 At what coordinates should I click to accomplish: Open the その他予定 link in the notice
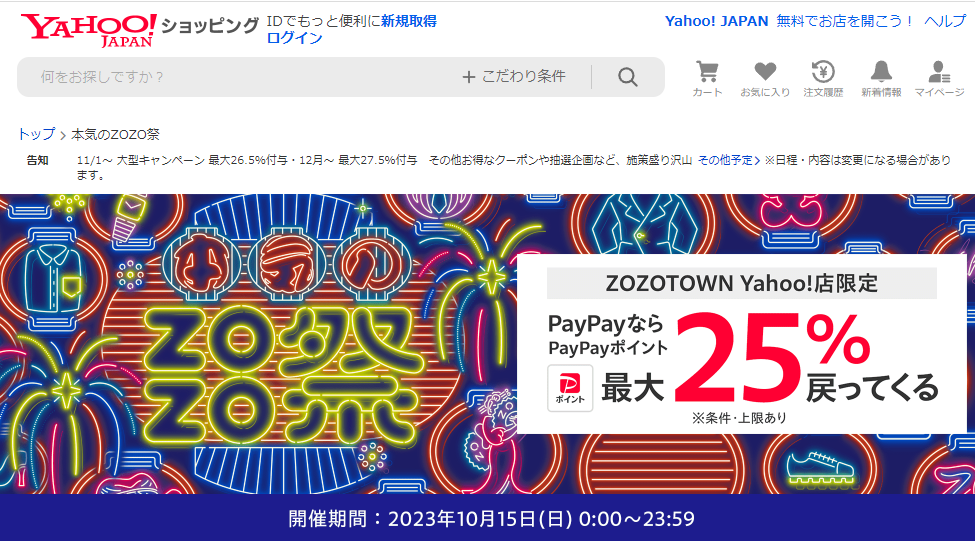point(729,160)
